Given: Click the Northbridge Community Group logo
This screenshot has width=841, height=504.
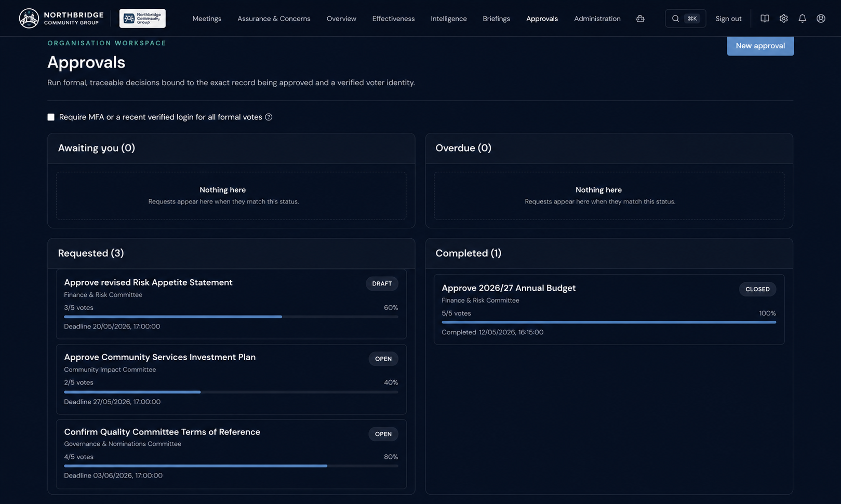Looking at the screenshot, I should [61, 18].
